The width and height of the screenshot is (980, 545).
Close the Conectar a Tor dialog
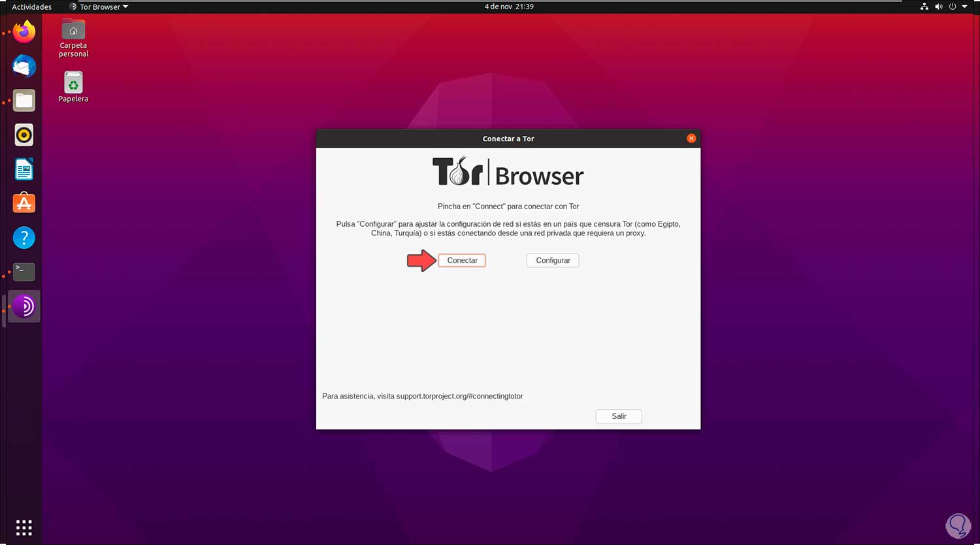[x=691, y=139]
